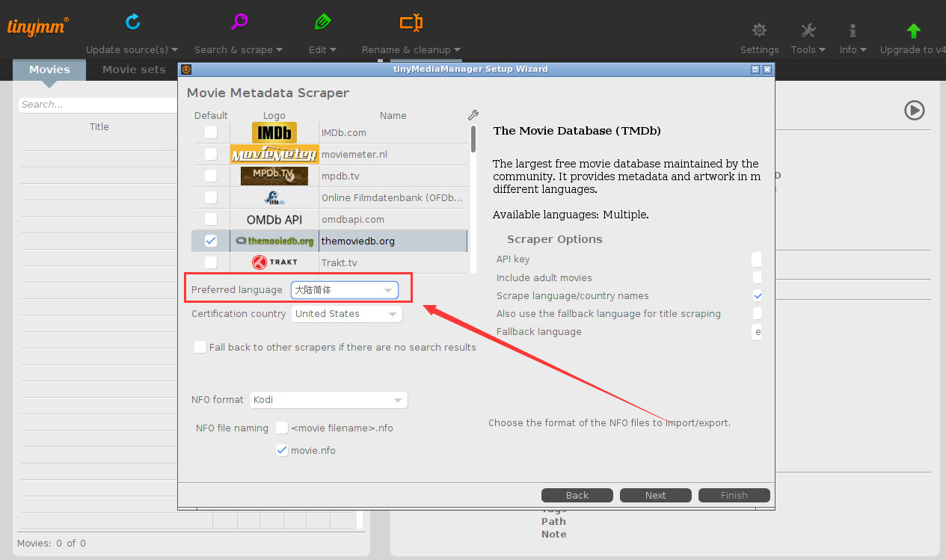Check the <movie filename>.nfo naming option

tap(282, 428)
